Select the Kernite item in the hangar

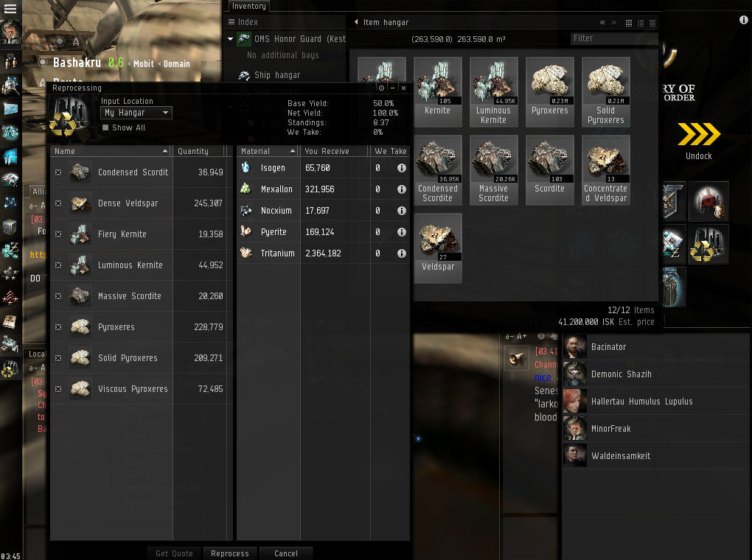point(437,92)
